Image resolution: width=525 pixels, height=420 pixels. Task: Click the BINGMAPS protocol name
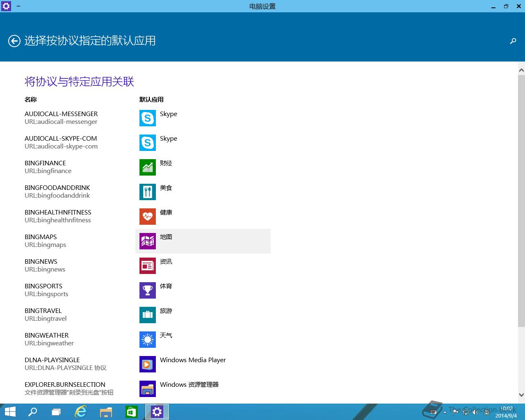pos(41,237)
